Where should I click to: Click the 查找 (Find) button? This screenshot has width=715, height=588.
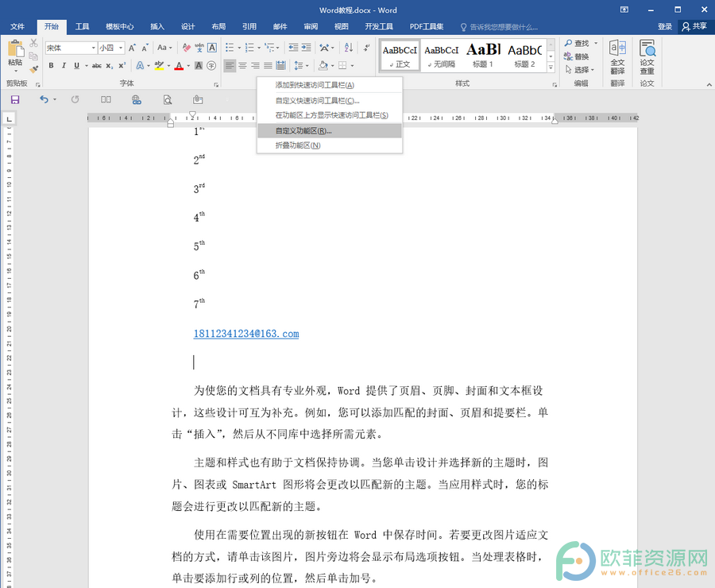(x=577, y=43)
